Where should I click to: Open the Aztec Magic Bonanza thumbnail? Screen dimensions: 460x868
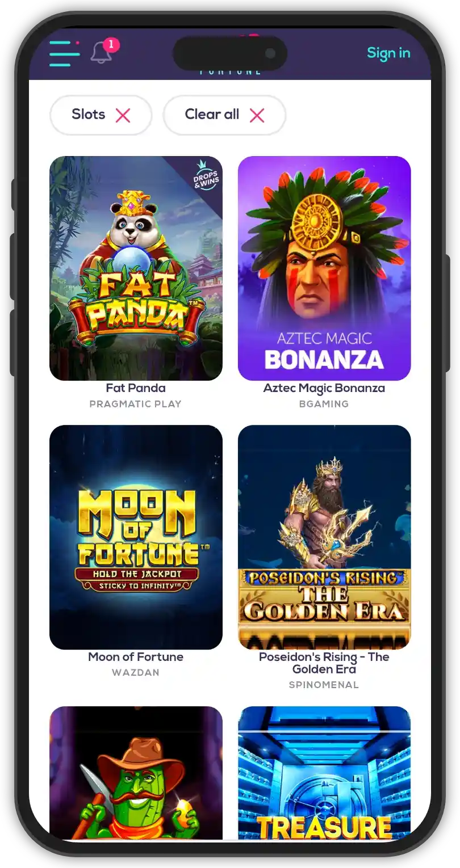click(324, 268)
